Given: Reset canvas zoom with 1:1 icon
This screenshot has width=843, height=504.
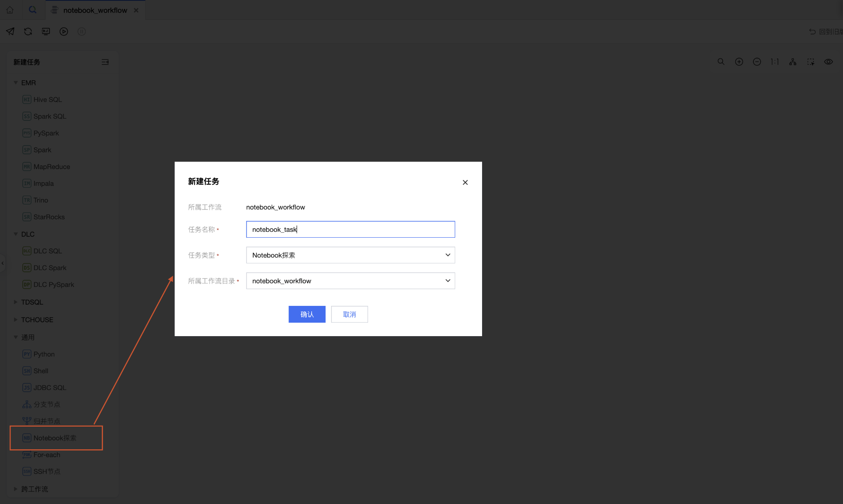Looking at the screenshot, I should (x=774, y=62).
